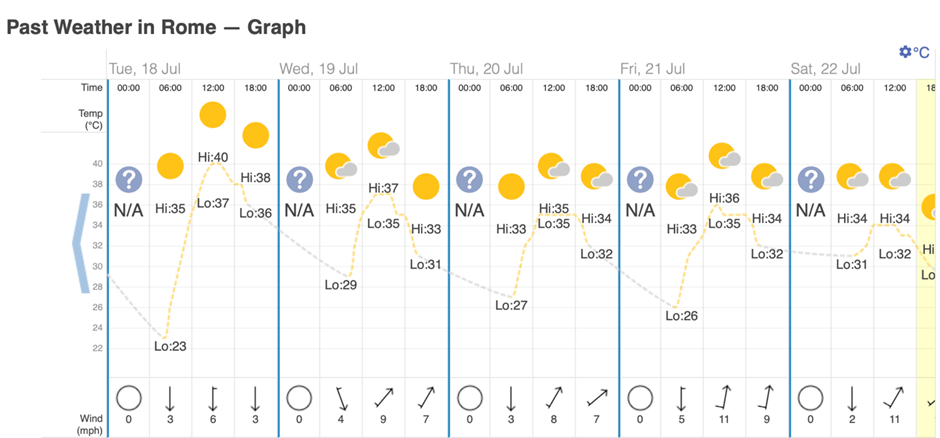Click the Saturday 00:00 question mark icon

click(x=810, y=180)
